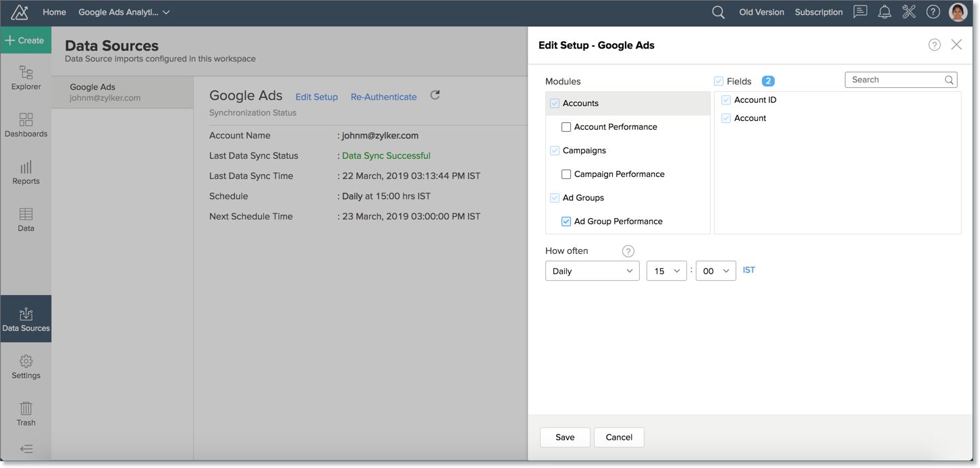980x468 pixels.
Task: Open Edit Setup panel help icon
Action: click(934, 45)
